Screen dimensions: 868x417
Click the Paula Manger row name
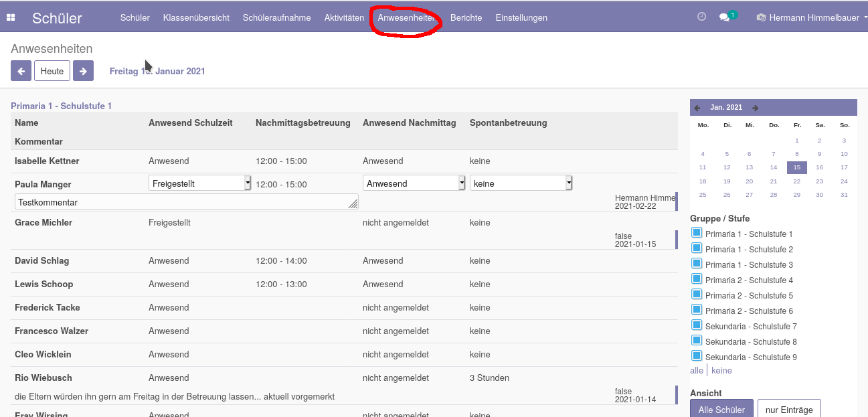point(43,185)
